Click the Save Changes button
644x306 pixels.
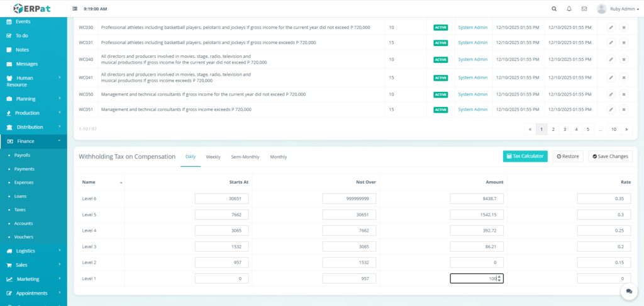tap(610, 156)
